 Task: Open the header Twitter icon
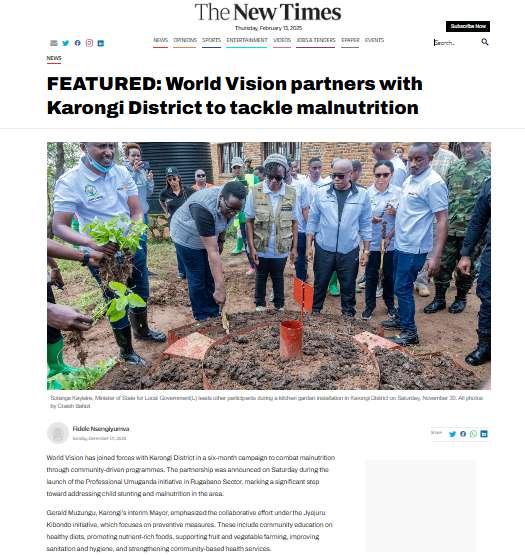tap(66, 43)
